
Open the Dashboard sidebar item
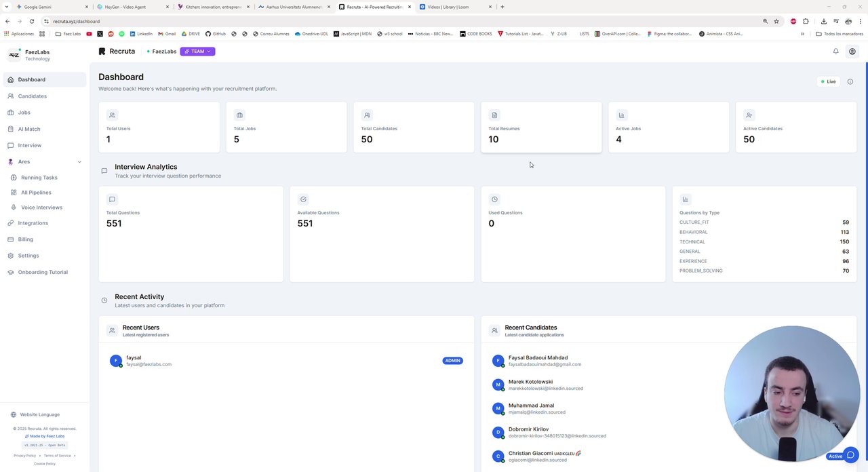point(45,79)
